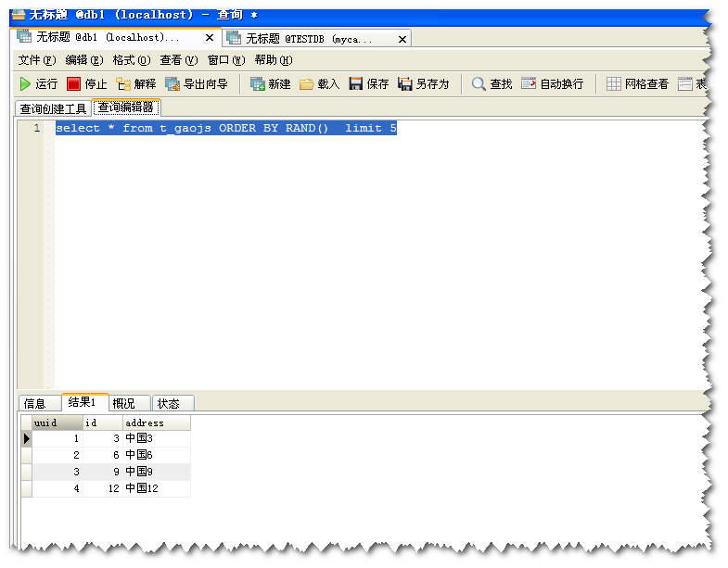
Task: Click the Grid View (网格查看) label
Action: coord(646,84)
